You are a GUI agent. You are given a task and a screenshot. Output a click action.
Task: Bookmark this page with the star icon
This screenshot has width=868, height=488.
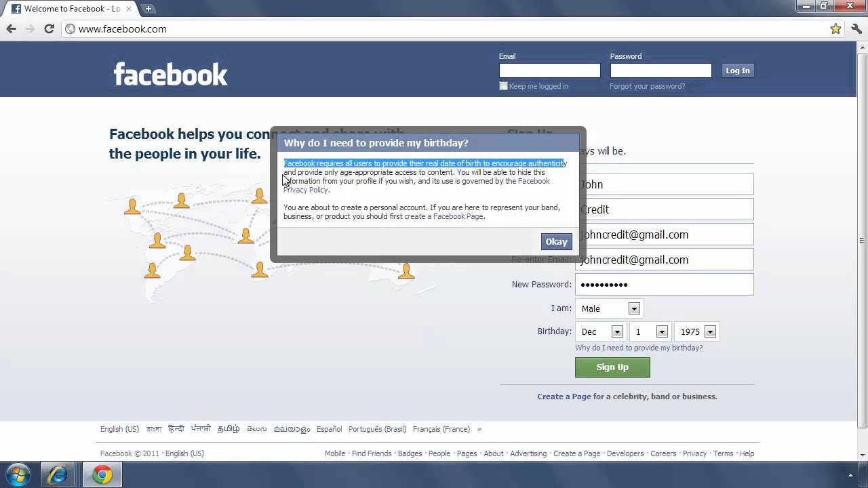(x=835, y=28)
